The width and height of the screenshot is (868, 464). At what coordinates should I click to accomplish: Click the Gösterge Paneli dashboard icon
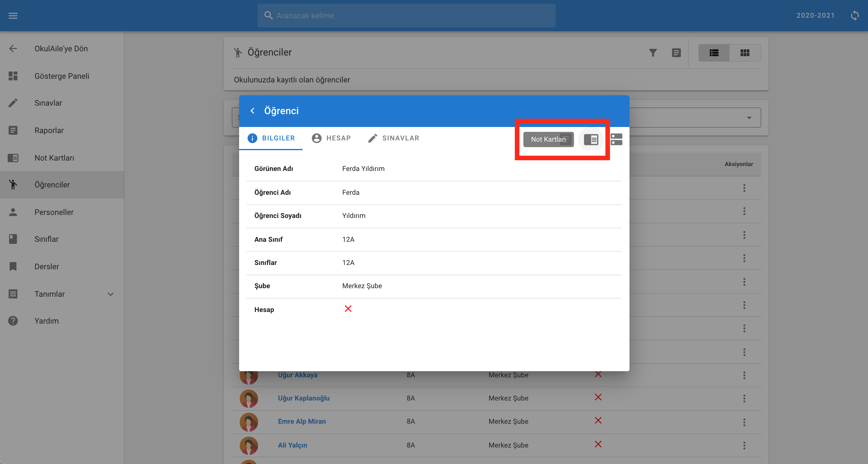pos(13,76)
